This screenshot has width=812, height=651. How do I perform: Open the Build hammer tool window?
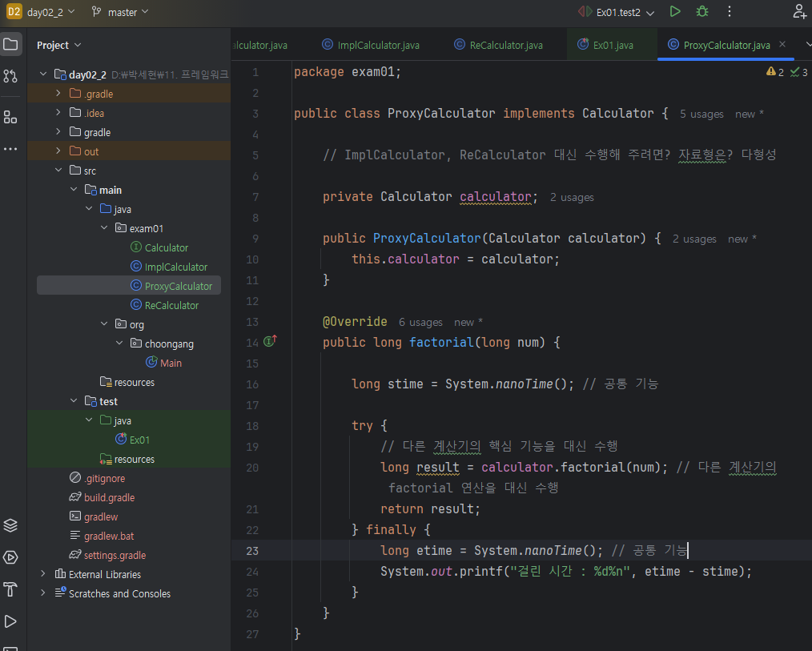tap(11, 589)
